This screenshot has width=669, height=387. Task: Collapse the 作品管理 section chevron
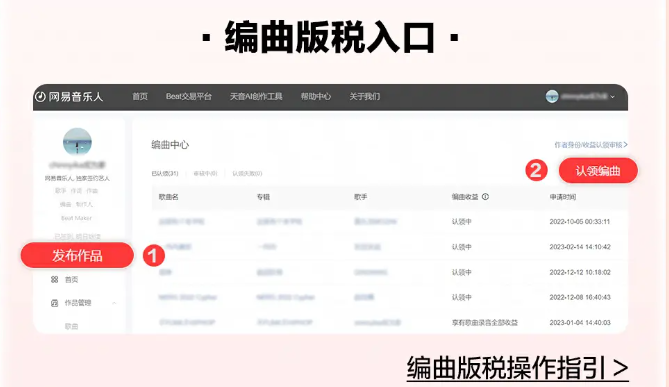click(114, 303)
